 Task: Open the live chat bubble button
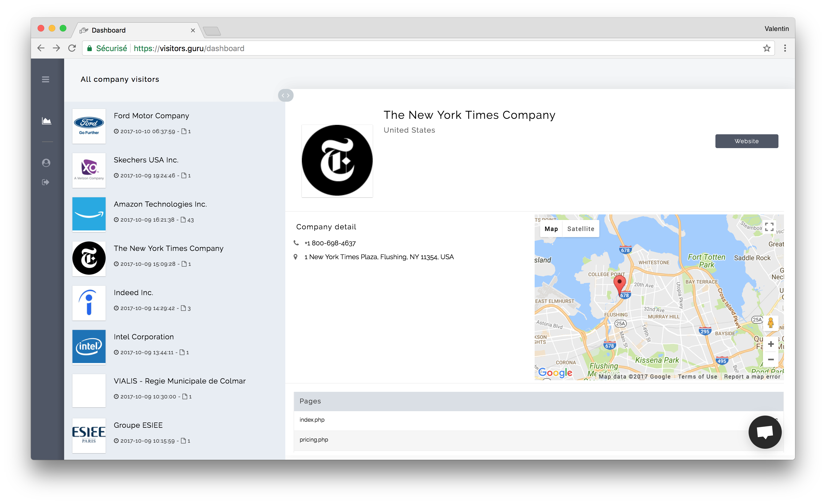coord(765,432)
